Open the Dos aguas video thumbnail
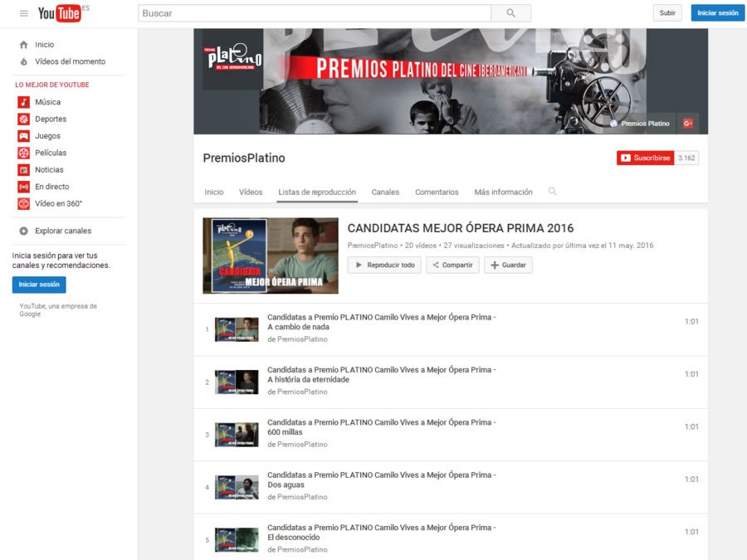This screenshot has height=560, width=747. point(237,487)
